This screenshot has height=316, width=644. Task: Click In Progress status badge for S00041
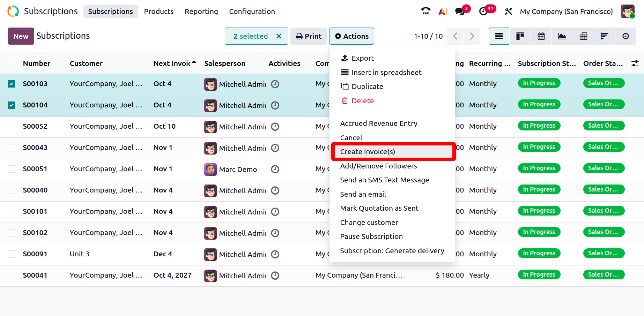[x=539, y=275]
